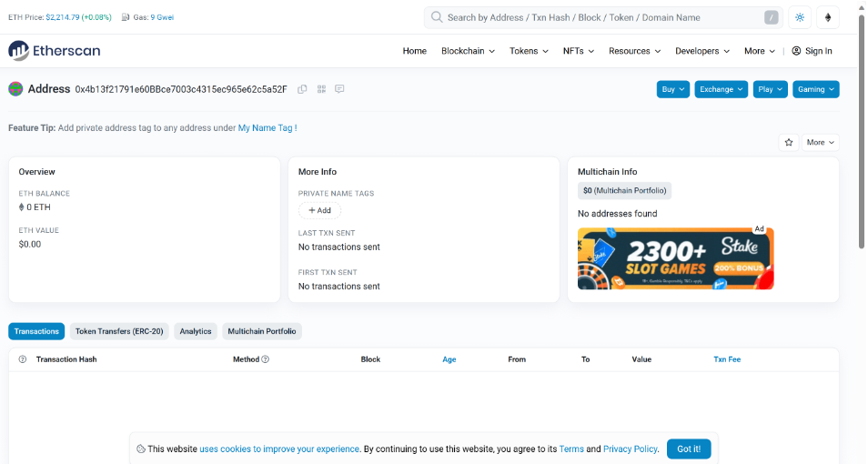868x464 pixels.
Task: Click the gas pump icon
Action: click(x=126, y=17)
